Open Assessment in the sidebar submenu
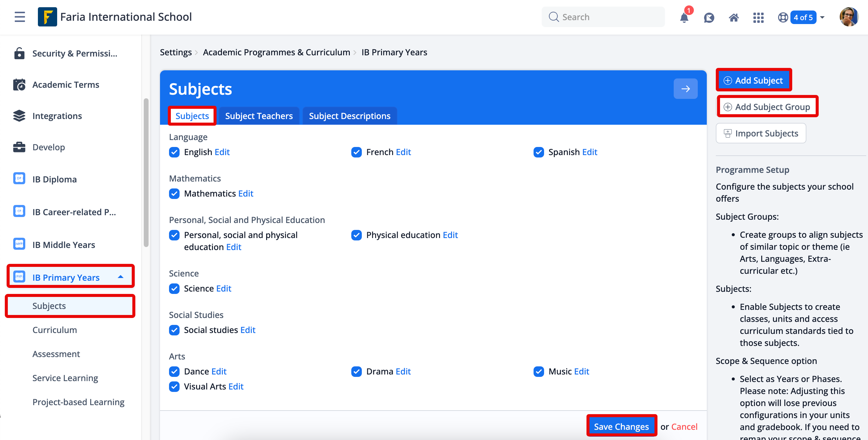Viewport: 868px width, 440px height. pos(56,354)
